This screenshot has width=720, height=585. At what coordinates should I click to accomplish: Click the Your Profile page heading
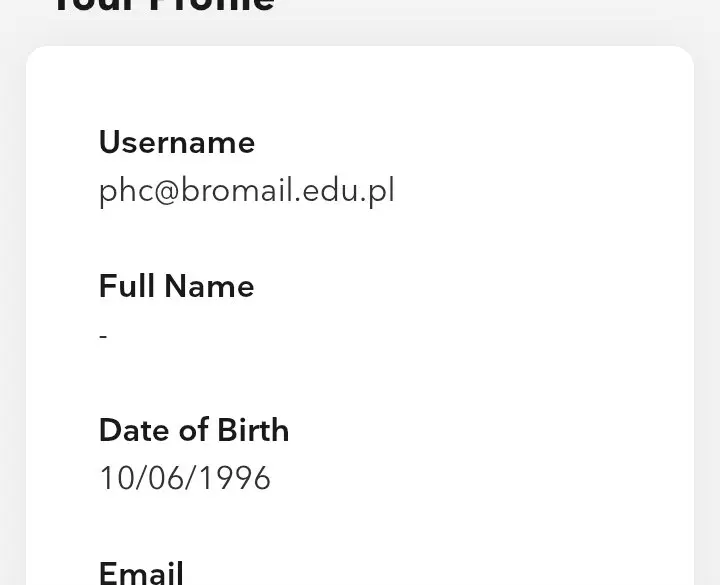point(164,6)
